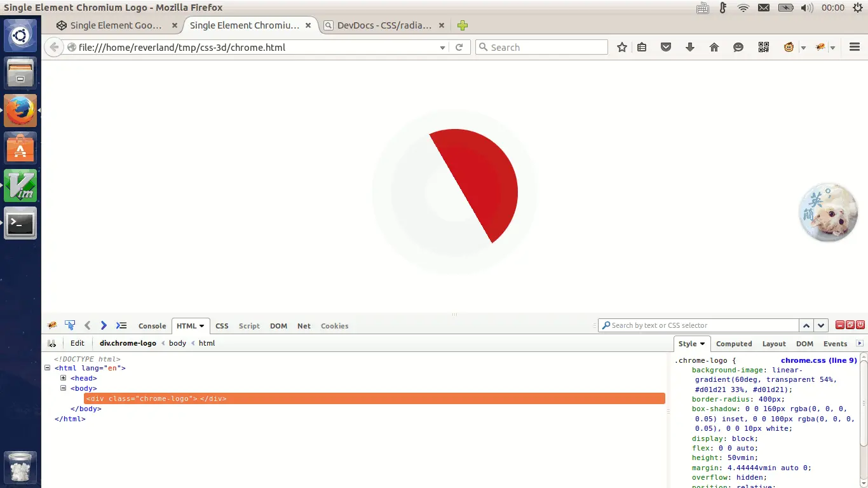Open the Hello chat smiley icon
Viewport: 868px width, 488px height.
point(738,47)
